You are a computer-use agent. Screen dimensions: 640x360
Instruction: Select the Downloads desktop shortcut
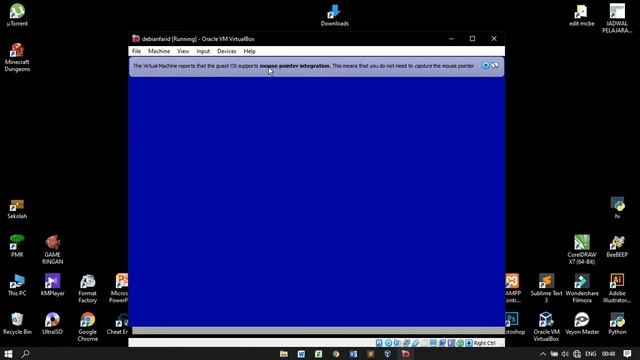click(334, 16)
